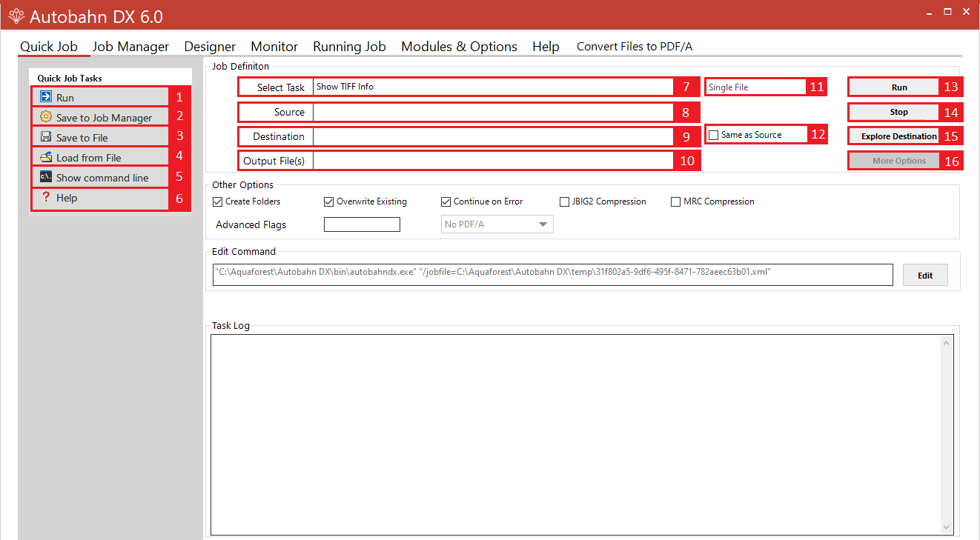The width and height of the screenshot is (980, 540).
Task: Toggle the Same as Source checkbox
Action: [x=713, y=135]
